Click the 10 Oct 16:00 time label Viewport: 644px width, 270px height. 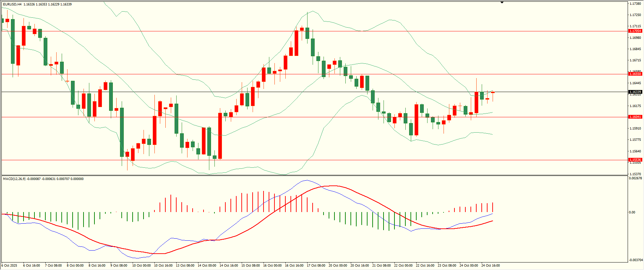(163, 266)
